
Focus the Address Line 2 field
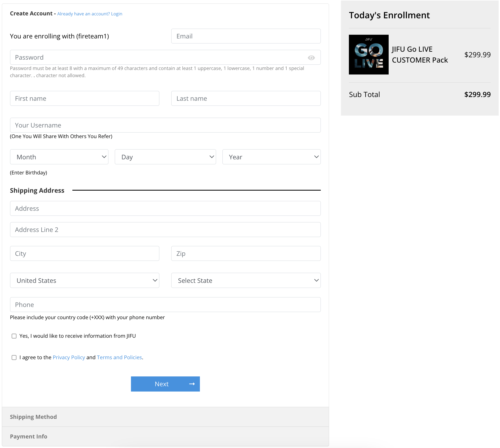[x=165, y=230]
